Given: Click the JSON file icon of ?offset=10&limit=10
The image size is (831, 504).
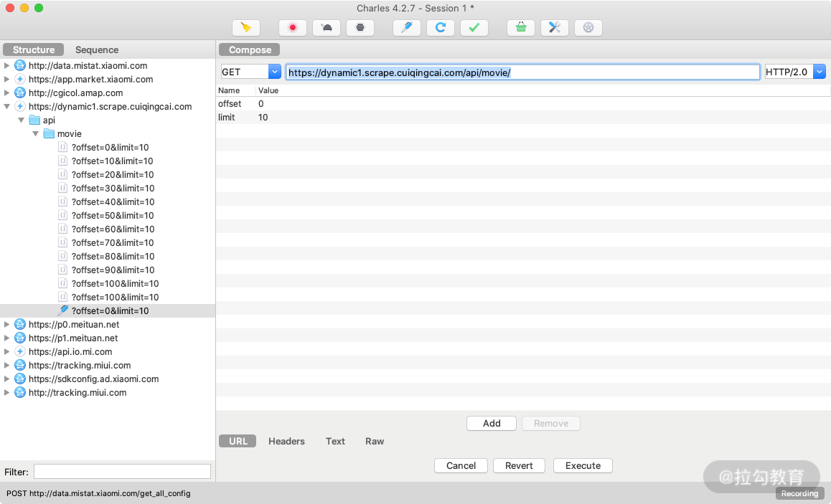Looking at the screenshot, I should (x=62, y=161).
